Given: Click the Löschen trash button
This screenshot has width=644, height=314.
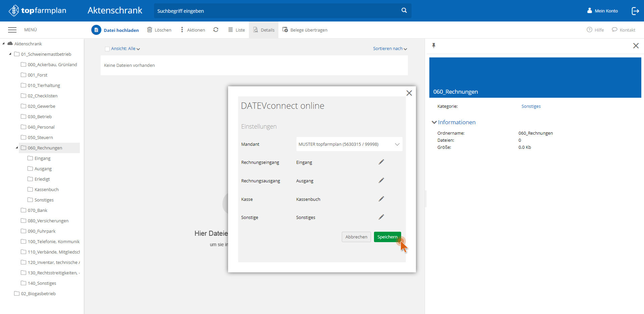Looking at the screenshot, I should pyautogui.click(x=159, y=30).
